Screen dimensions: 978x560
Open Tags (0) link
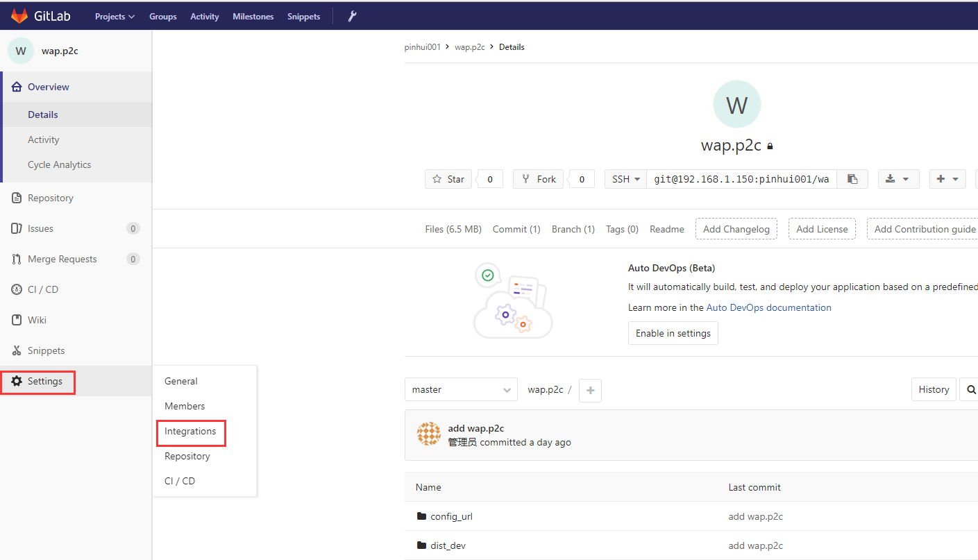pos(622,229)
